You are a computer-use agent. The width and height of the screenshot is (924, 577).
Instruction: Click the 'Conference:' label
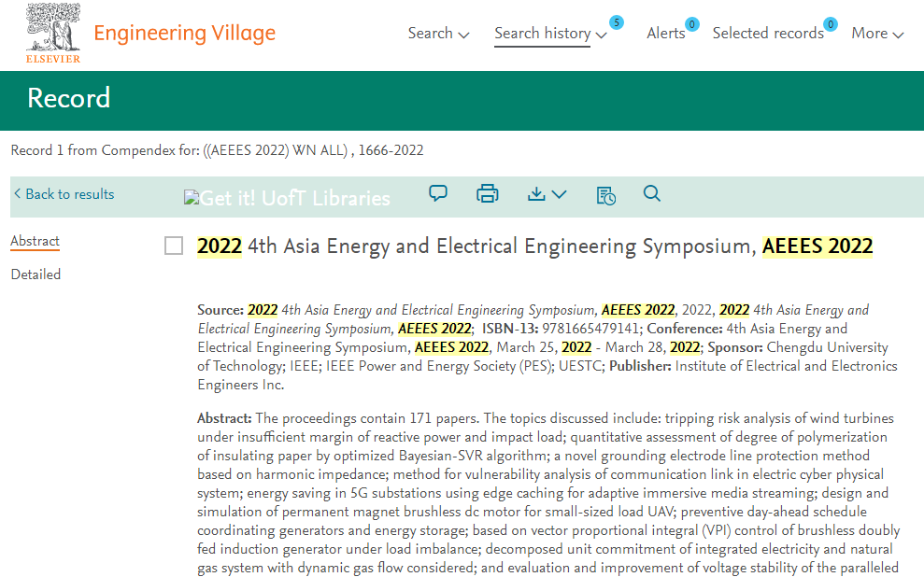[685, 329]
